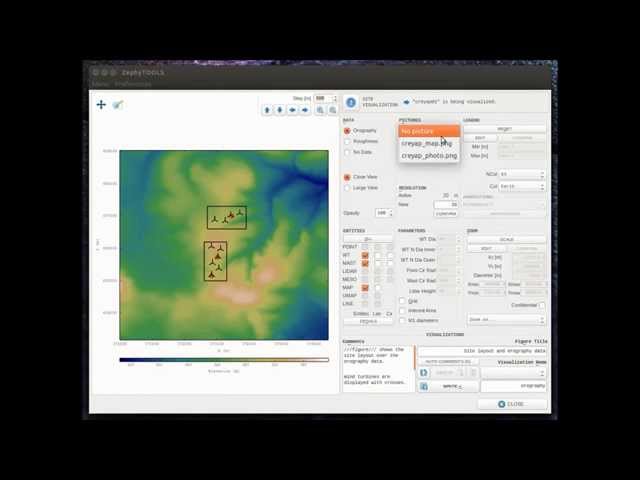The image size is (640, 480).
Task: Click the pan right arrow button
Action: tap(305, 110)
